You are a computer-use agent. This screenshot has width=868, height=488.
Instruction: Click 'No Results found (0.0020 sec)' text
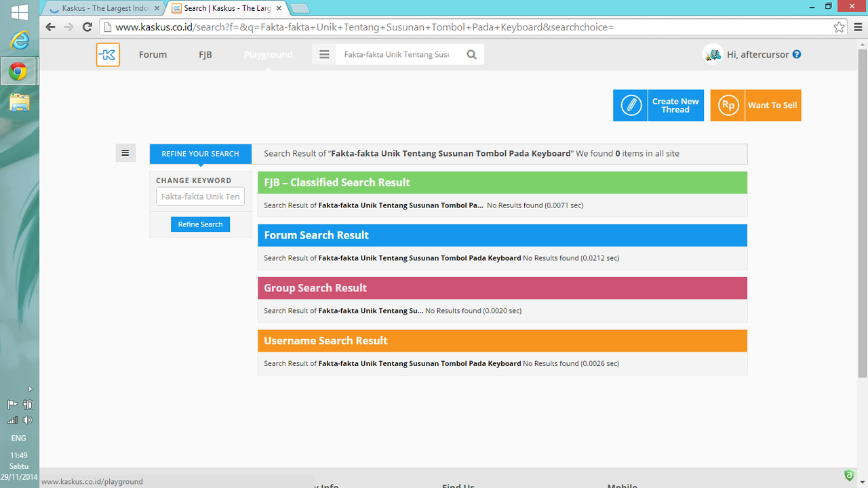point(473,311)
